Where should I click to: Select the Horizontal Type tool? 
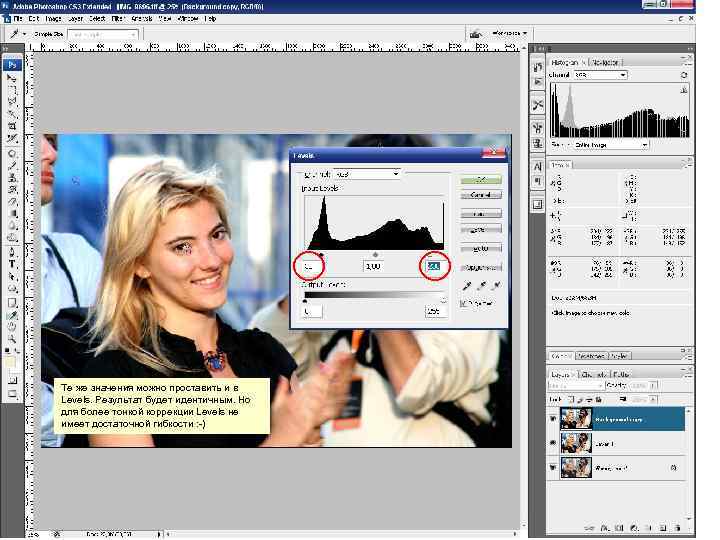[x=12, y=264]
